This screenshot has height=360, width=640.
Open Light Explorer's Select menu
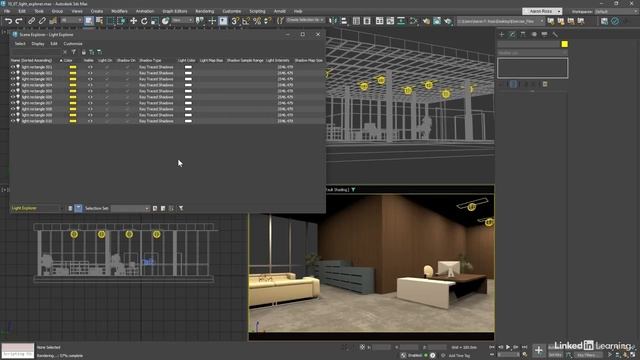20,44
